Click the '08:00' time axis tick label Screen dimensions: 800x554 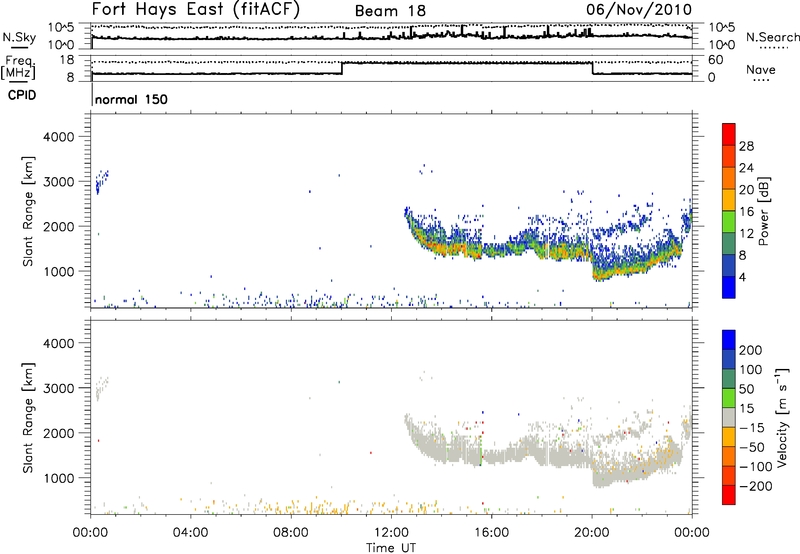pos(291,533)
